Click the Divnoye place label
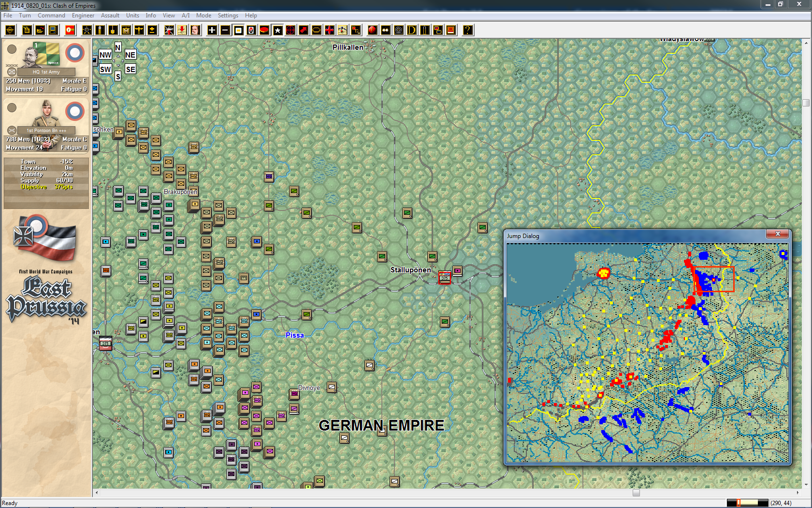Viewport: 812px width, 508px height. coord(309,388)
